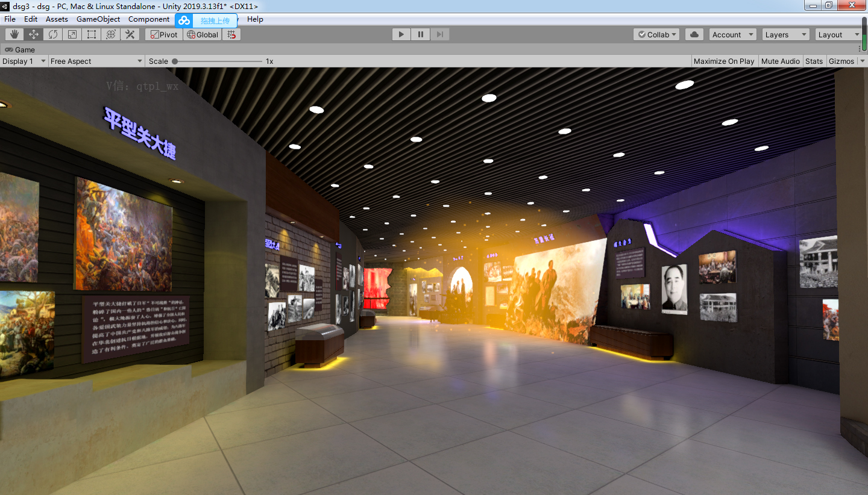Open the File menu

pyautogui.click(x=10, y=19)
